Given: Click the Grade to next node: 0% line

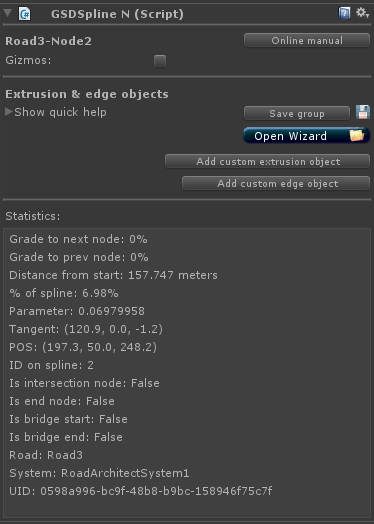Looking at the screenshot, I should (x=78, y=239).
